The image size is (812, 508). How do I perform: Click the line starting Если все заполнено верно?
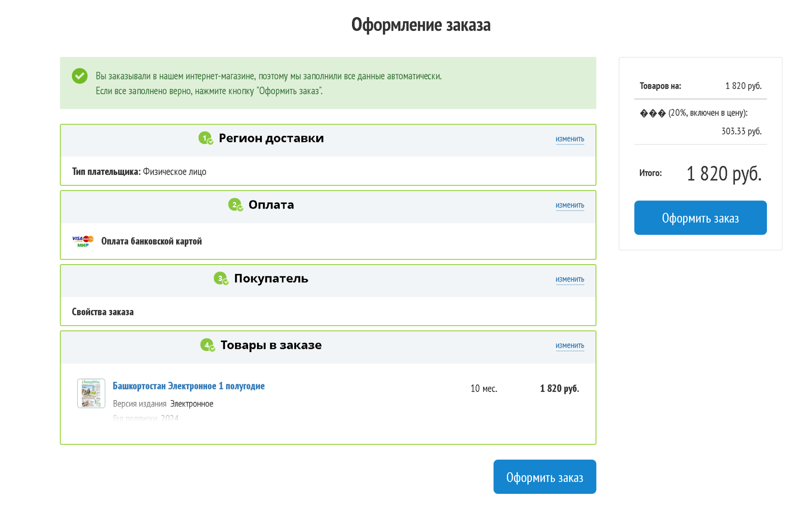tap(209, 91)
